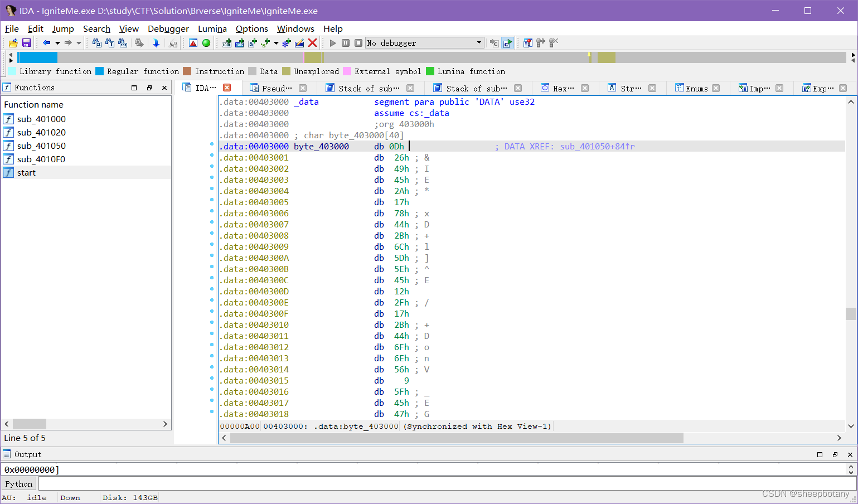The height and width of the screenshot is (504, 858).
Task: Close the Output panel
Action: [850, 454]
